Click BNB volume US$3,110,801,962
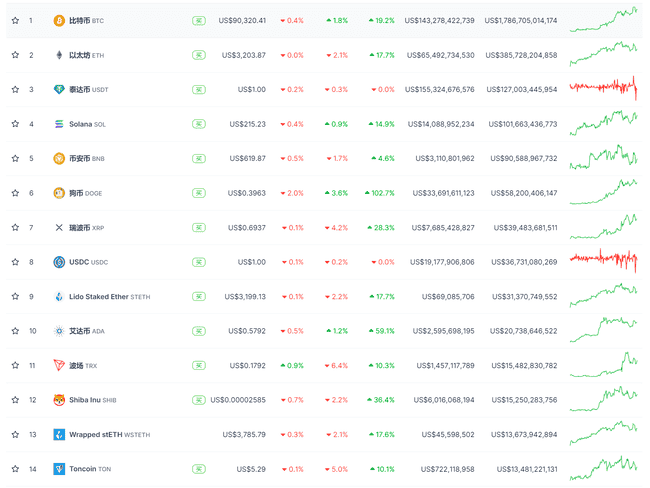 point(445,158)
